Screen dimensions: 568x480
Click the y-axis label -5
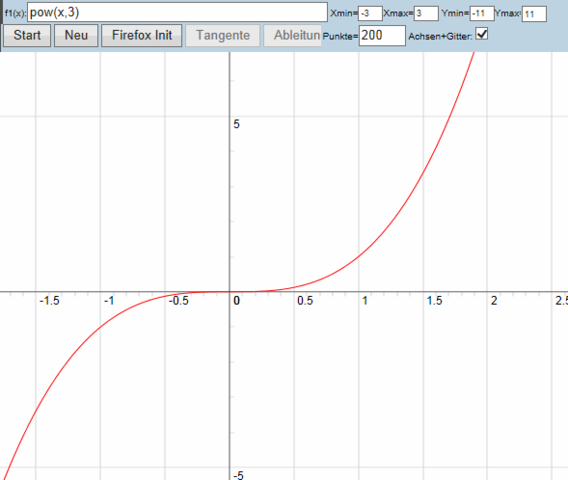click(238, 475)
